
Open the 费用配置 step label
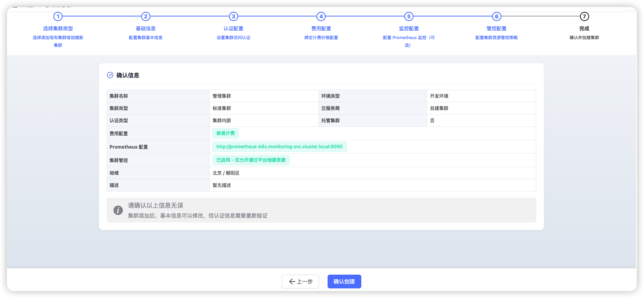coord(321,29)
